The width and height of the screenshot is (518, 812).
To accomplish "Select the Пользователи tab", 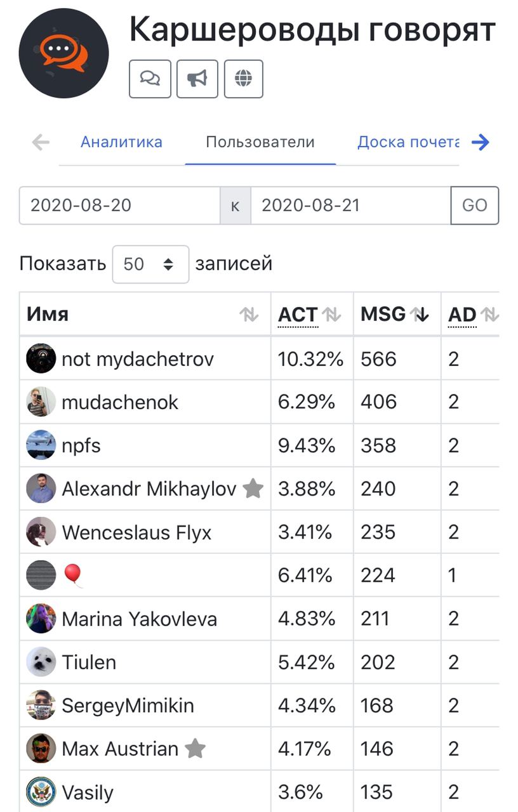I will click(260, 142).
